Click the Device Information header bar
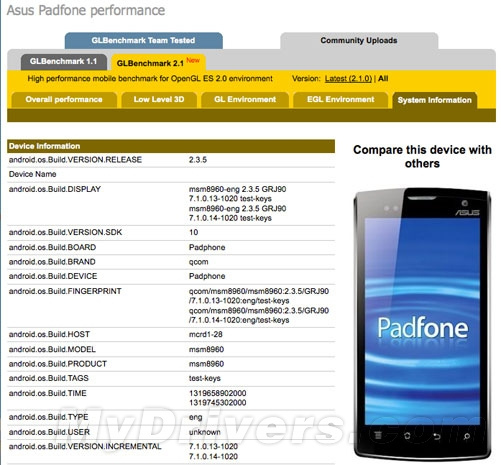Viewport: 501px width, 465px height. (x=171, y=146)
